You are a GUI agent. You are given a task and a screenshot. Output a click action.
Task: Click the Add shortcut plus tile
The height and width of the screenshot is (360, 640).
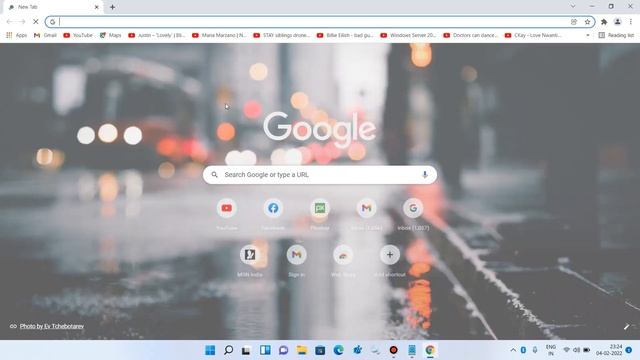[x=389, y=255]
